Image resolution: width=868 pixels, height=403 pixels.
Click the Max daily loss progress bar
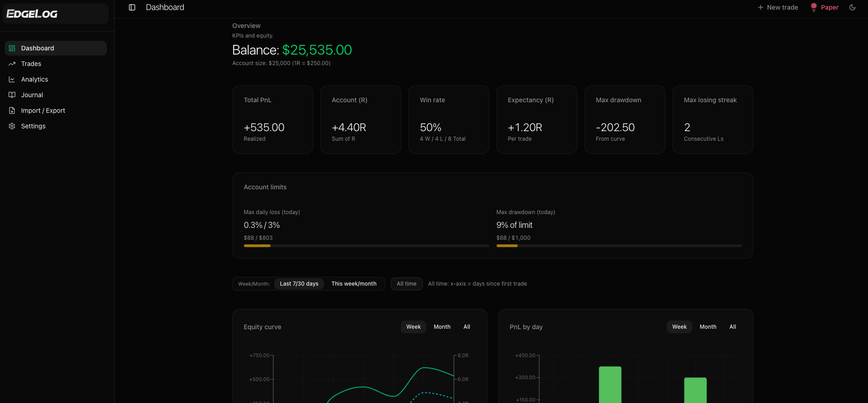[366, 246]
